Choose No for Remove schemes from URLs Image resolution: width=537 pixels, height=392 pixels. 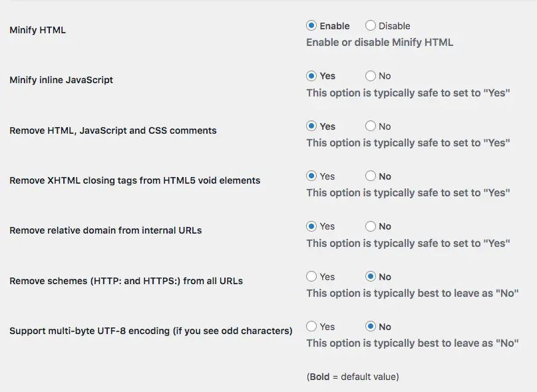pyautogui.click(x=371, y=277)
